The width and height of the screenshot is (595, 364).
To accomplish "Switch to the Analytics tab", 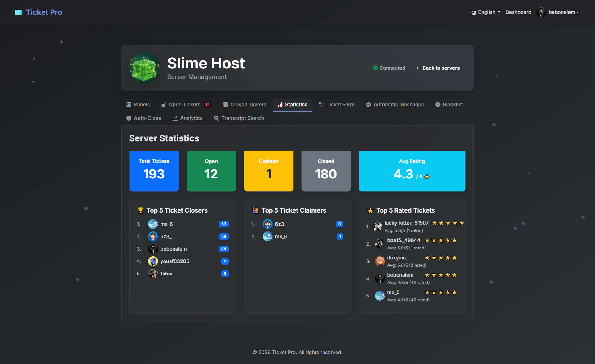I will [x=187, y=118].
